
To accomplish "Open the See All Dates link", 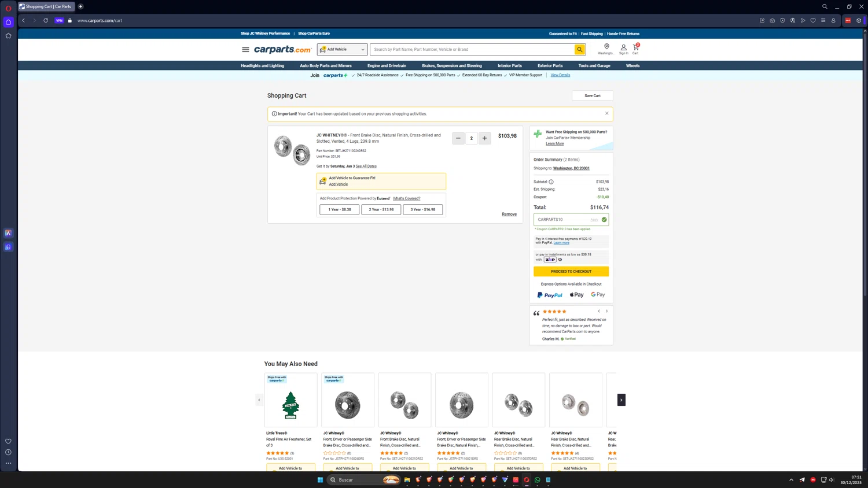I will (x=366, y=167).
